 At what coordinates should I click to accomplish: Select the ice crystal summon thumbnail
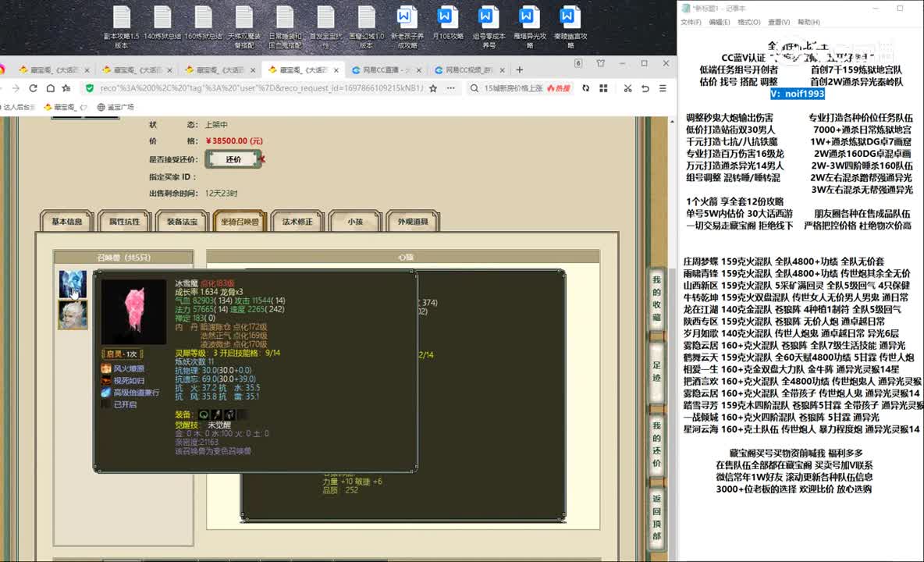(x=73, y=285)
